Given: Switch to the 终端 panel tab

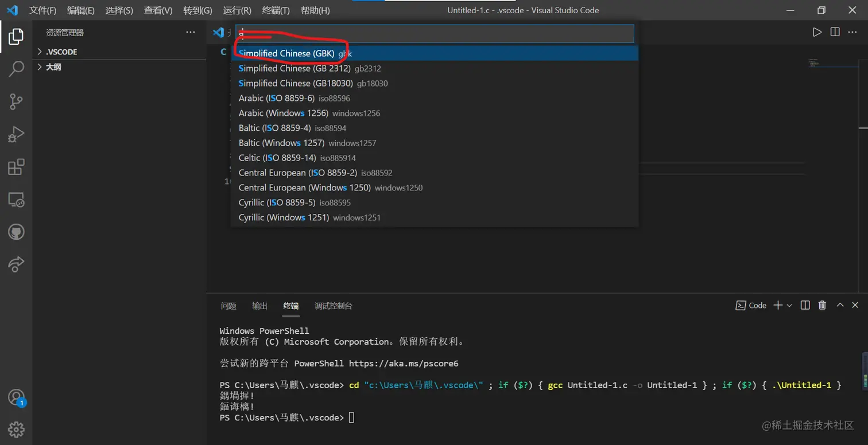Looking at the screenshot, I should pos(290,306).
